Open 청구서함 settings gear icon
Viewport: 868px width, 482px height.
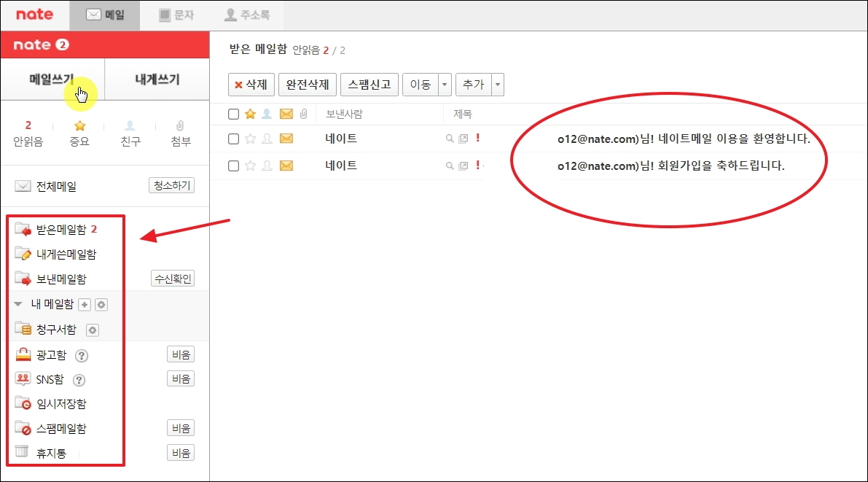click(x=93, y=330)
